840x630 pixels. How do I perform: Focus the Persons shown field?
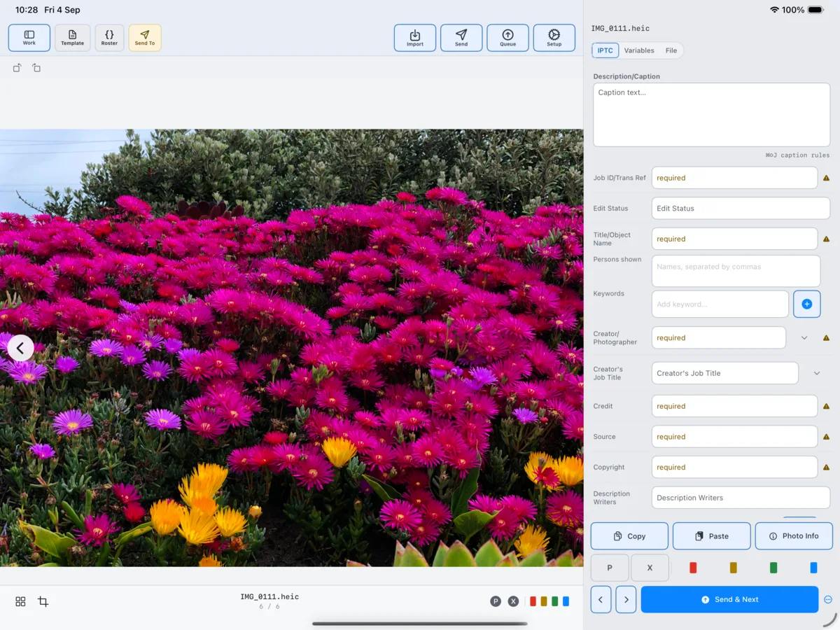[x=736, y=271]
